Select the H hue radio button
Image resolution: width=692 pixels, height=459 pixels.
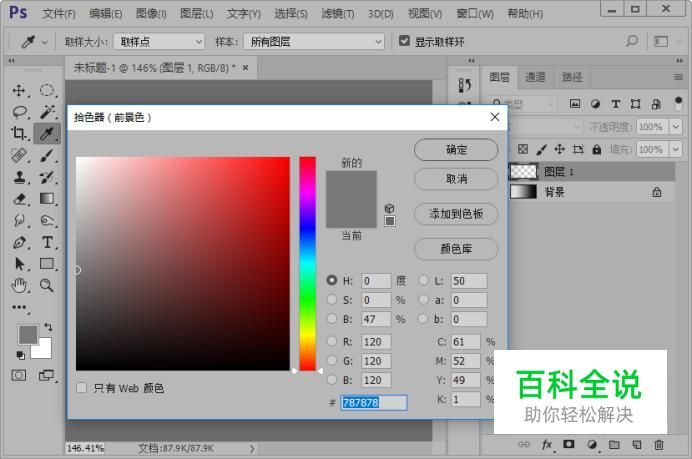point(332,280)
